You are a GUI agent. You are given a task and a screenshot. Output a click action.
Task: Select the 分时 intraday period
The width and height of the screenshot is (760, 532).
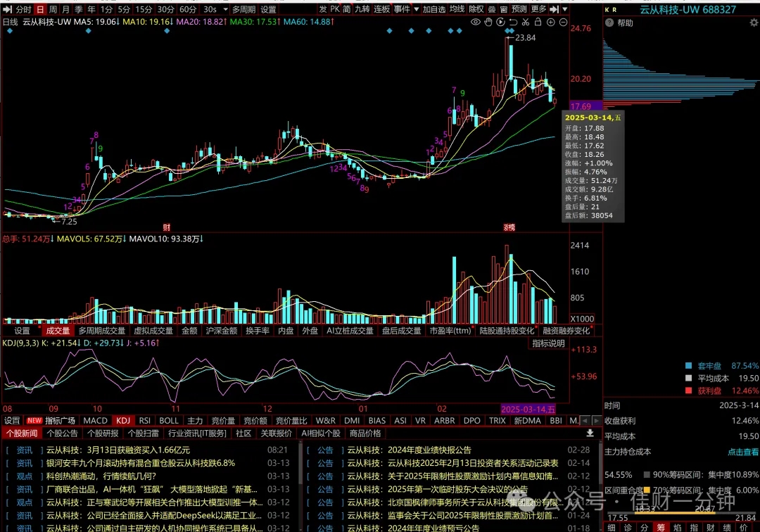click(x=23, y=9)
